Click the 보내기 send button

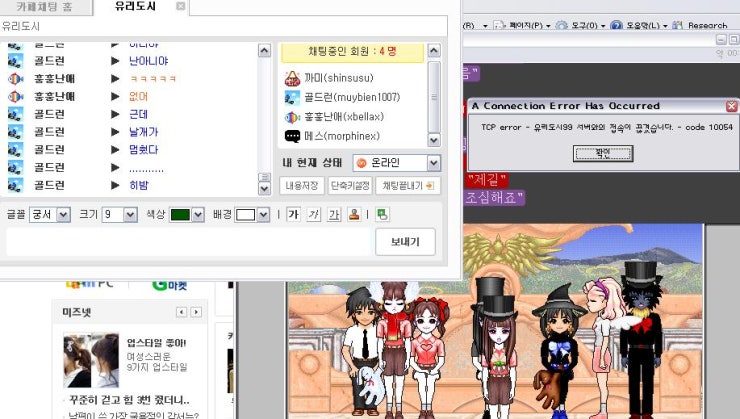pos(404,242)
